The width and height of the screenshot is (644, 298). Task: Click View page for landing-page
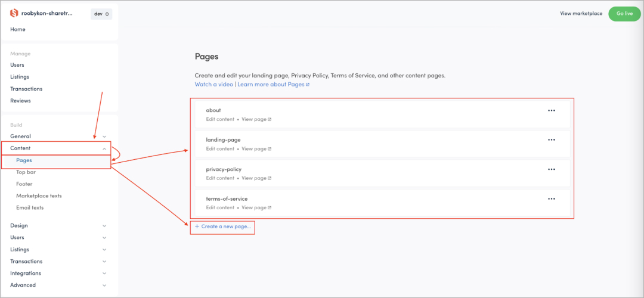point(256,149)
